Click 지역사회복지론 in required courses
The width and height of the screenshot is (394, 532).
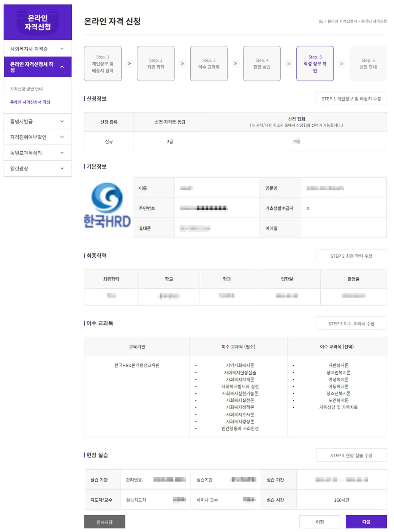240,365
